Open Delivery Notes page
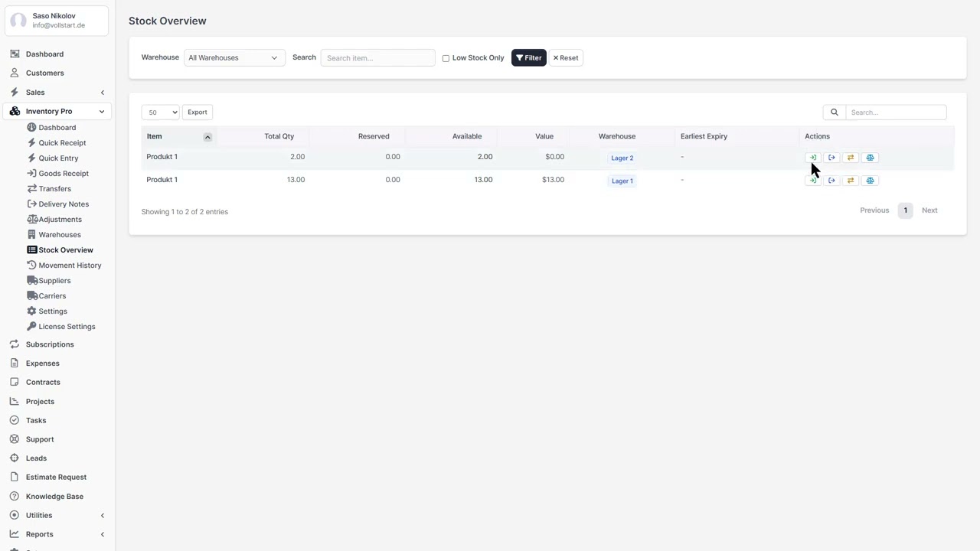Image resolution: width=980 pixels, height=551 pixels. (x=64, y=204)
